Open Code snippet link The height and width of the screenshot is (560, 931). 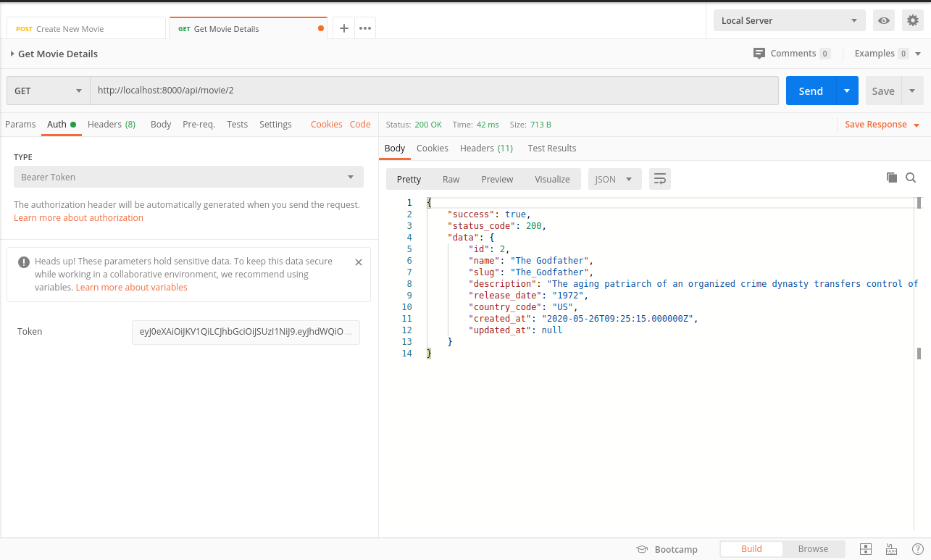click(360, 124)
